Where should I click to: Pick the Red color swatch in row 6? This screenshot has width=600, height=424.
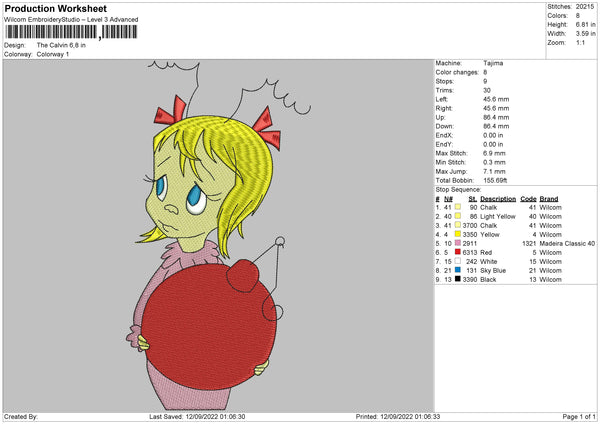pyautogui.click(x=458, y=252)
